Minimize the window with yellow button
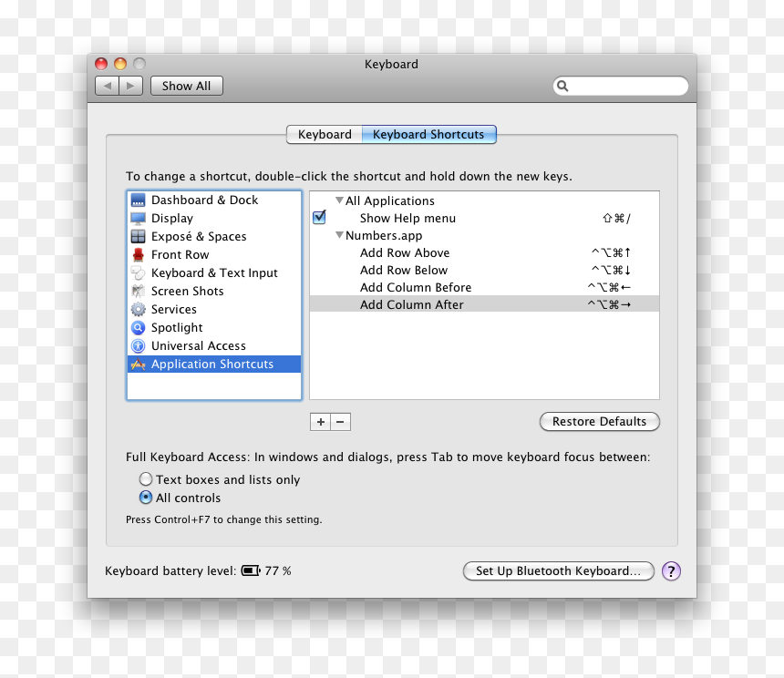Image resolution: width=784 pixels, height=678 pixels. click(120, 64)
